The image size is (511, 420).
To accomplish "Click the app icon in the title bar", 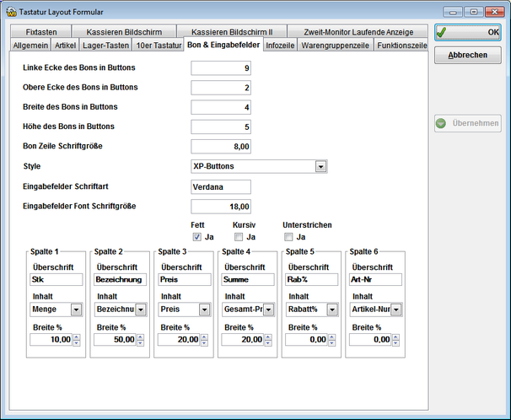I will coord(11,12).
